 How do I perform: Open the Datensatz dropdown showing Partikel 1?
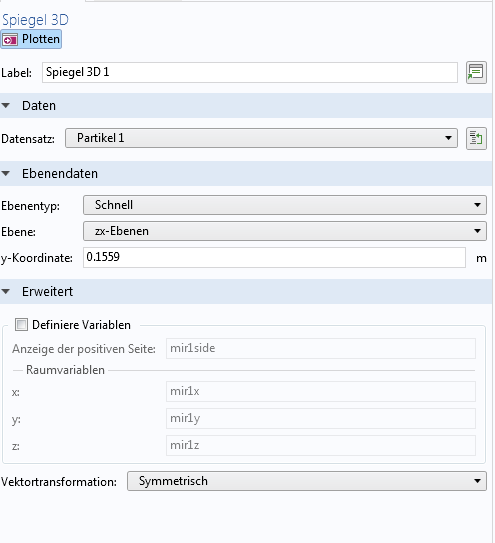(x=261, y=138)
